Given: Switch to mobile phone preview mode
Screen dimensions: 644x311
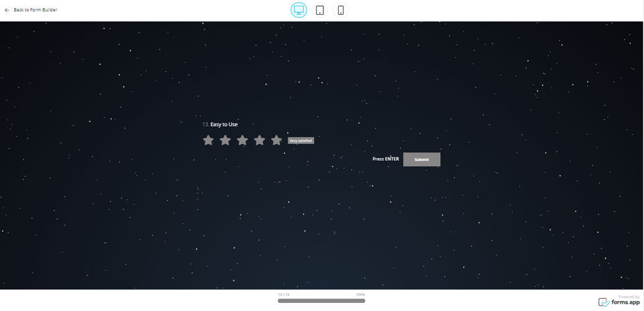Looking at the screenshot, I should (x=341, y=10).
